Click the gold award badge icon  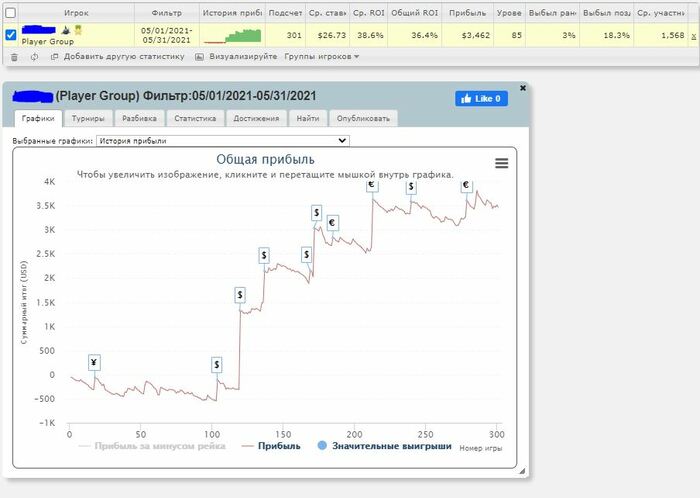pyautogui.click(x=78, y=30)
